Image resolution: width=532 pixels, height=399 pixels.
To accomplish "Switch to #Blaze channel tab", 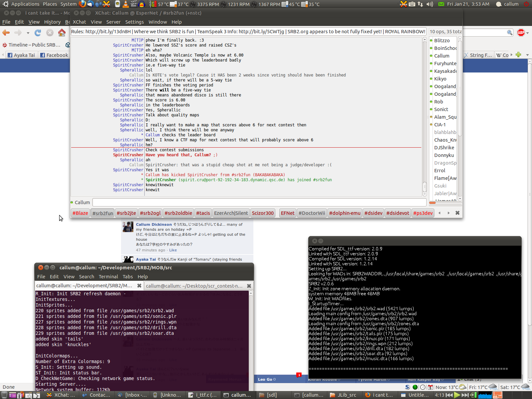I will pyautogui.click(x=80, y=213).
